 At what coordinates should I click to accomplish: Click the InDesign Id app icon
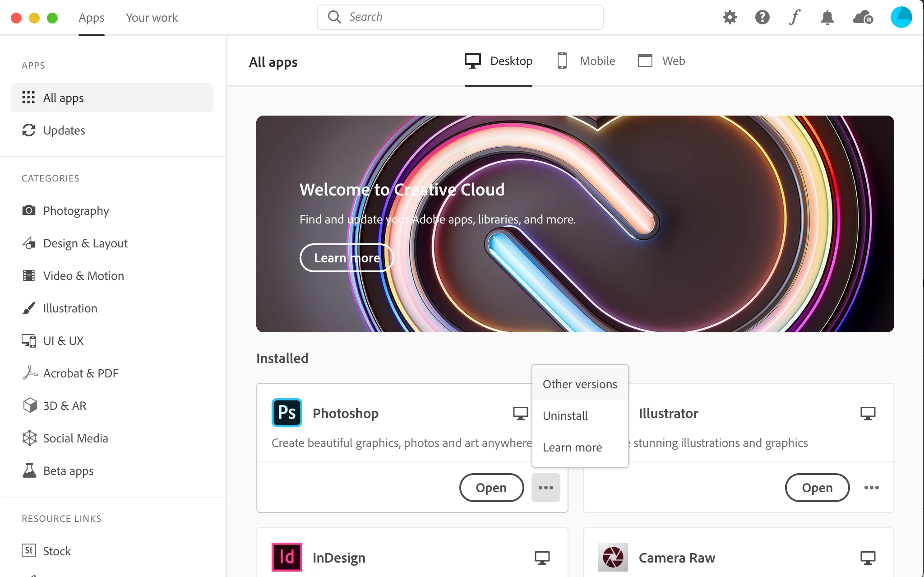[x=287, y=557]
